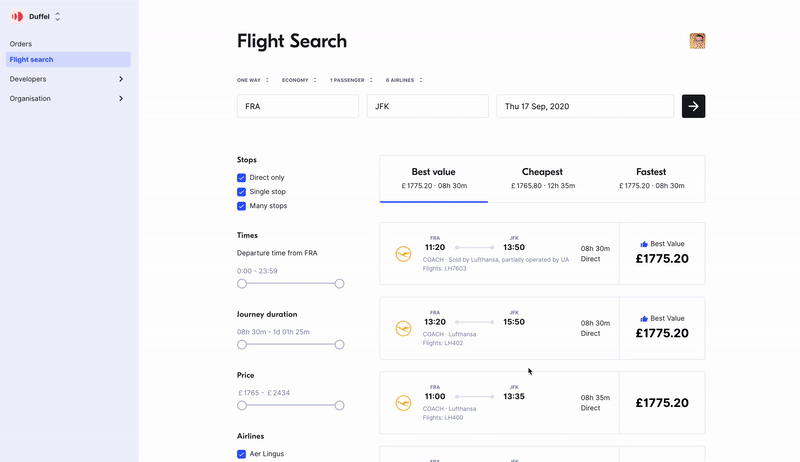The image size is (800, 462).
Task: Expand the Organisation menu chevron
Action: tap(121, 98)
